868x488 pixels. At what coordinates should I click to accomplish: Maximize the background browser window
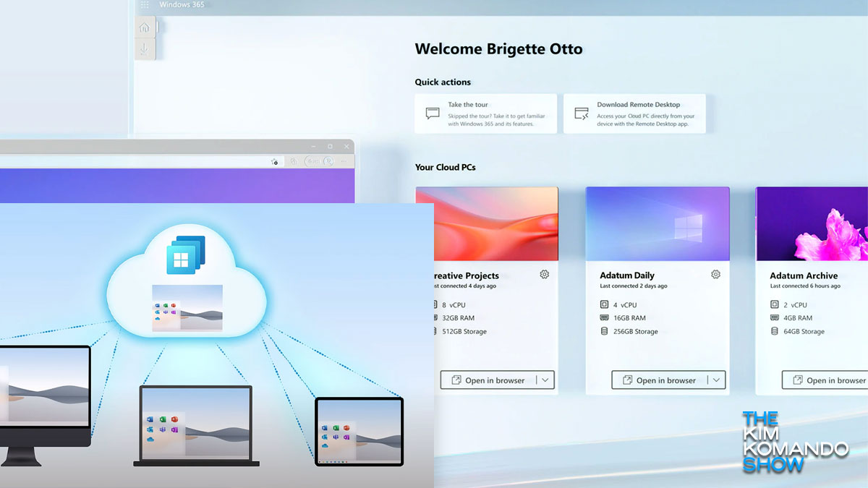(330, 146)
